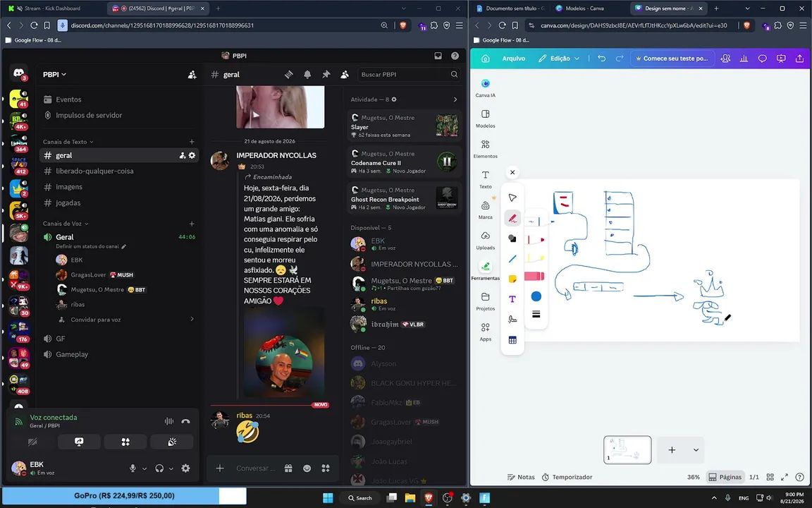The width and height of the screenshot is (812, 508).
Task: Select the purple text tool
Action: (x=512, y=299)
